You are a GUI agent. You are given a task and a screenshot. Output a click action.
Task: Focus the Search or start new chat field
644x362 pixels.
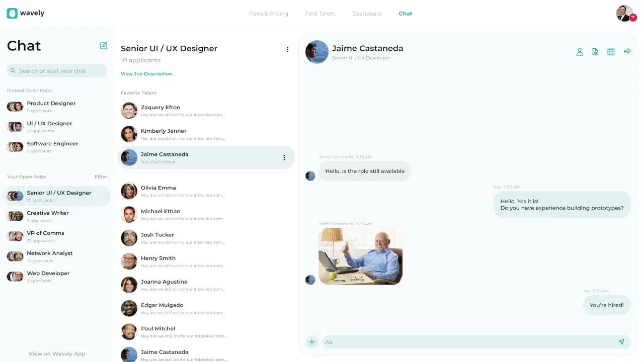(57, 71)
